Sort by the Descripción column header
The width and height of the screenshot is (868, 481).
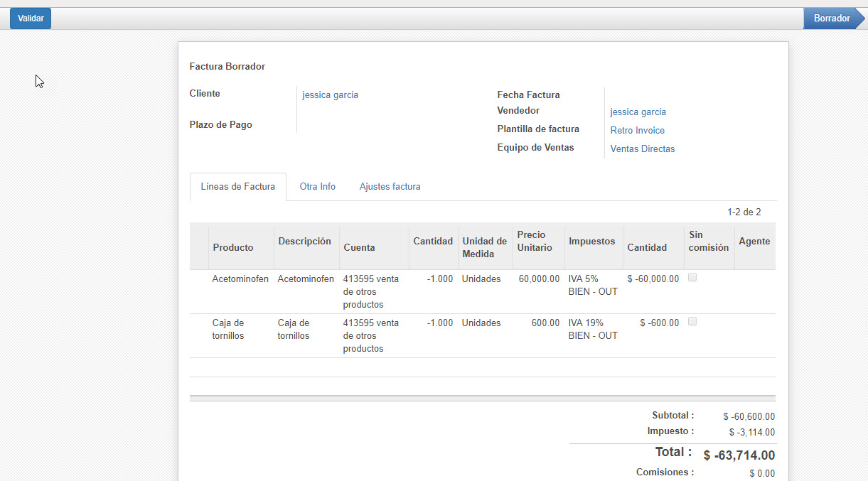(304, 241)
